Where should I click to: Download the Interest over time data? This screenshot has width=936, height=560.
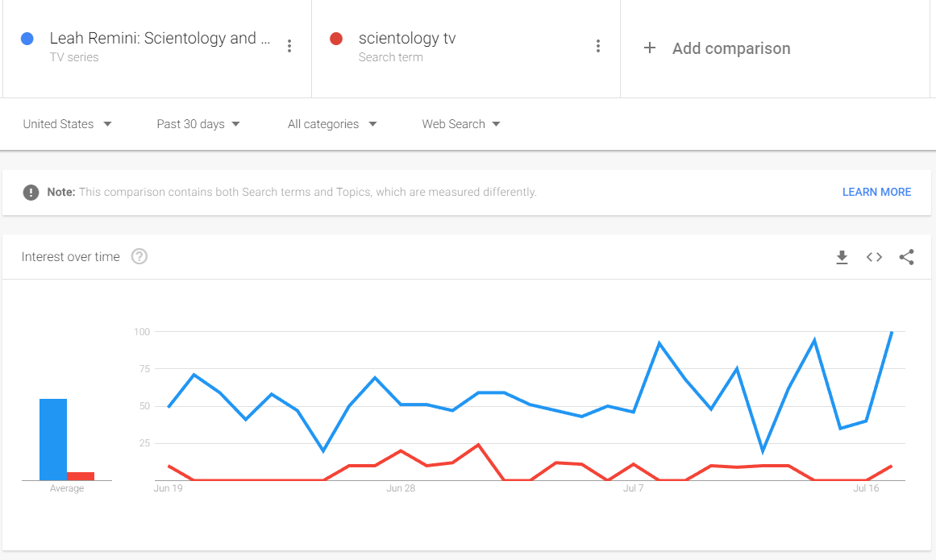point(842,257)
